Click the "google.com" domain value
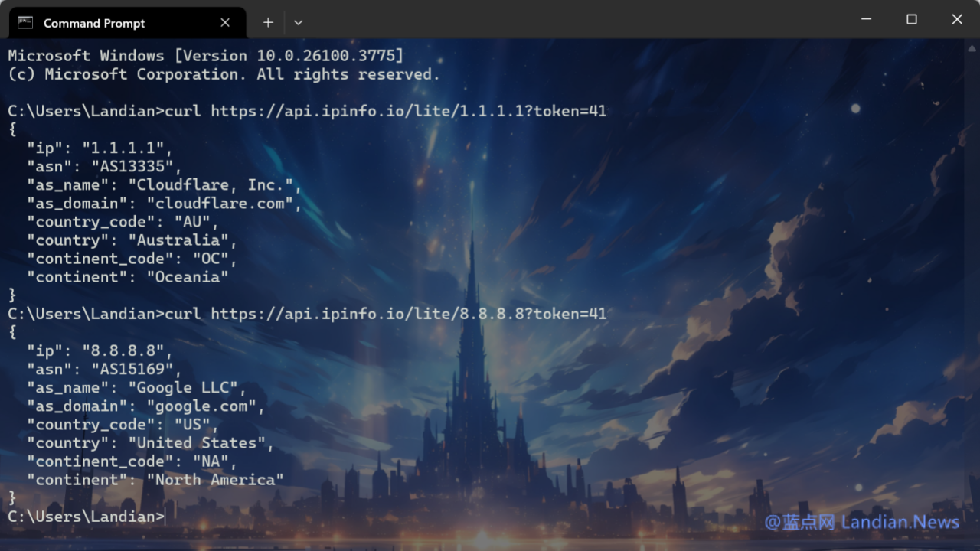The height and width of the screenshot is (551, 980). 202,406
